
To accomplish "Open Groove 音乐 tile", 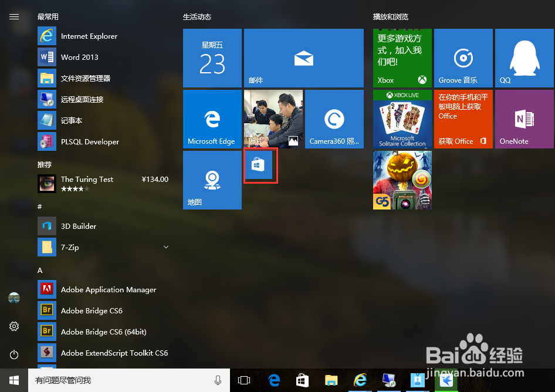I will pos(463,58).
